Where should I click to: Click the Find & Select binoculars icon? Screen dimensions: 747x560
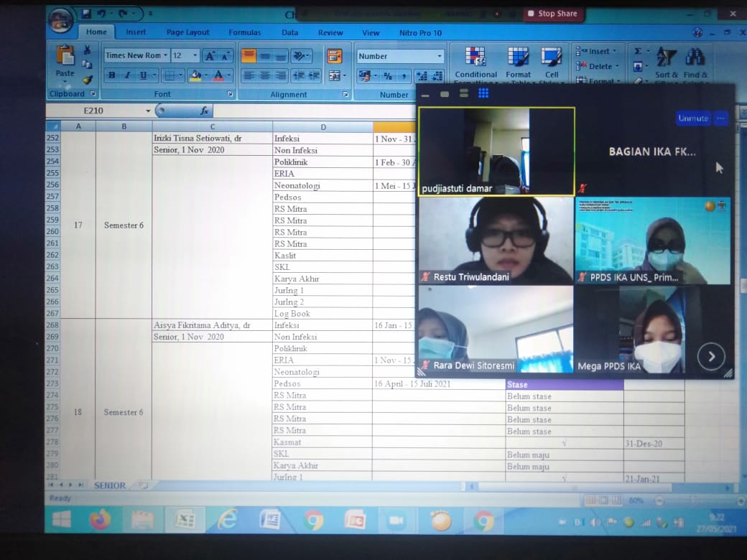click(695, 57)
